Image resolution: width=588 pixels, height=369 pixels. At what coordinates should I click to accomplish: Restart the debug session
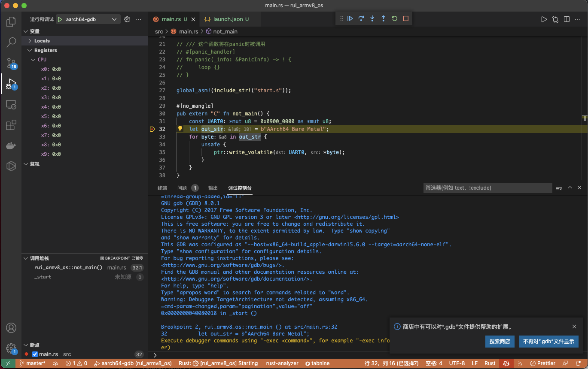click(x=395, y=18)
